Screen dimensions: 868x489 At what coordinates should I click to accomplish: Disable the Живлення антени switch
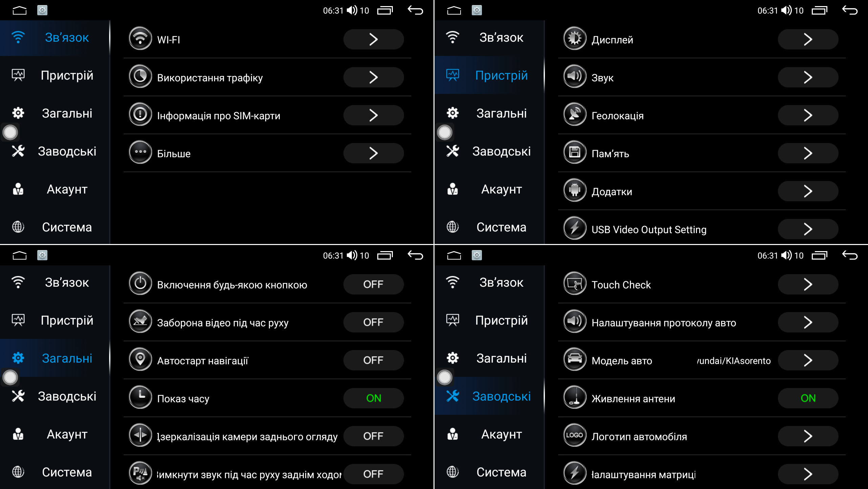pos(808,398)
